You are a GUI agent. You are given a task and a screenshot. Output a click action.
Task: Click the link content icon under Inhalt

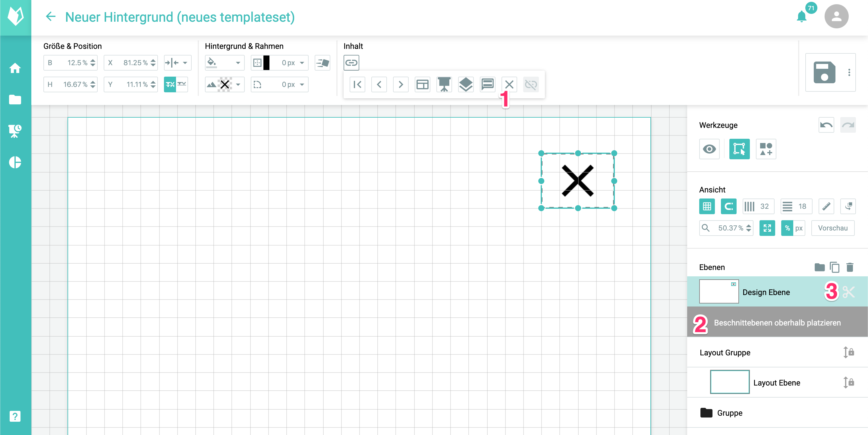pyautogui.click(x=351, y=63)
